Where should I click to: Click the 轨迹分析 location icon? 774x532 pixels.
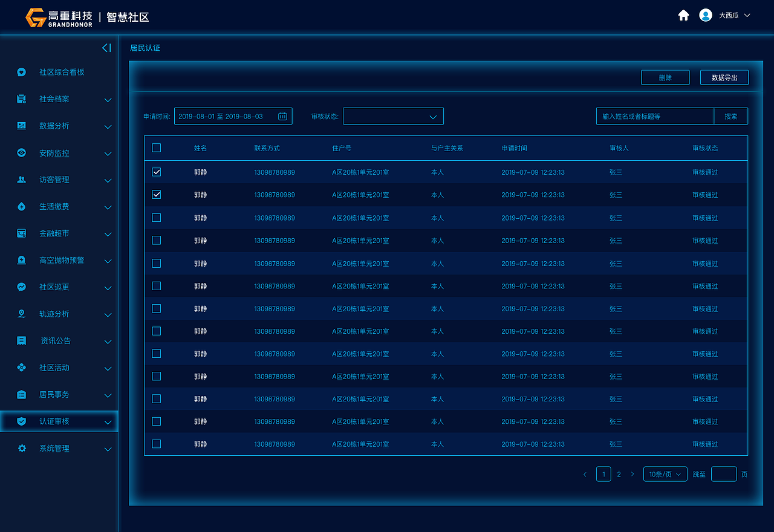click(22, 314)
